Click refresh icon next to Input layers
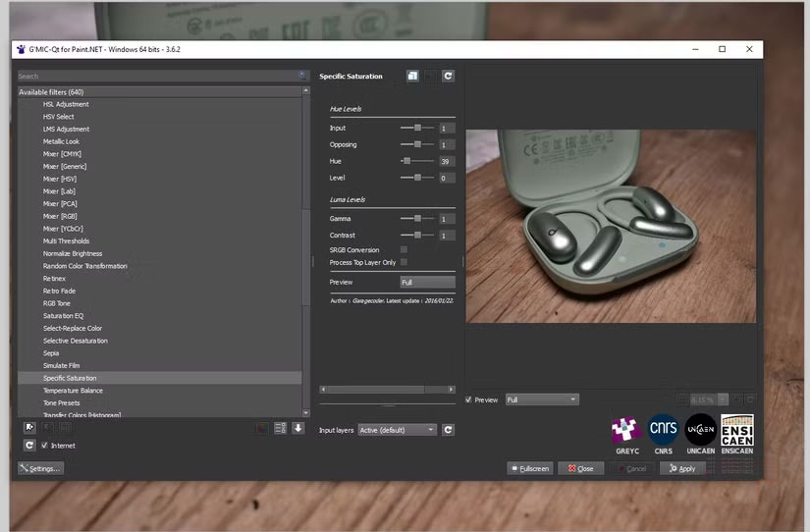Viewport: 810px width, 532px height. click(x=448, y=430)
